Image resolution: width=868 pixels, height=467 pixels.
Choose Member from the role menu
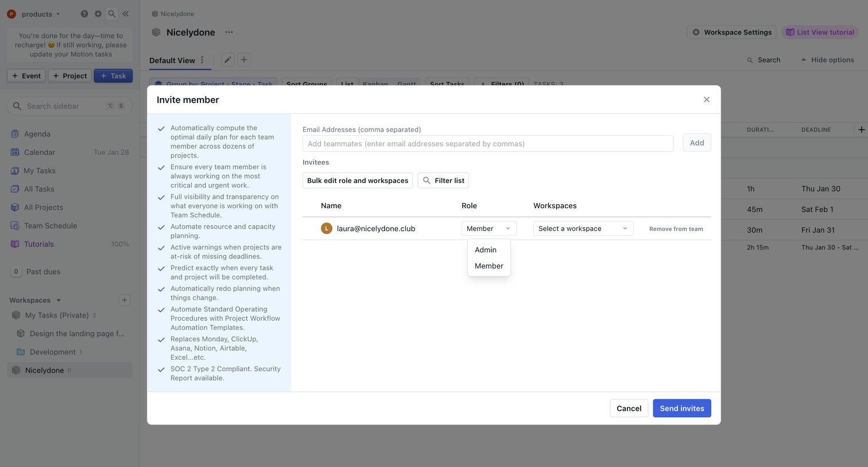(x=489, y=266)
